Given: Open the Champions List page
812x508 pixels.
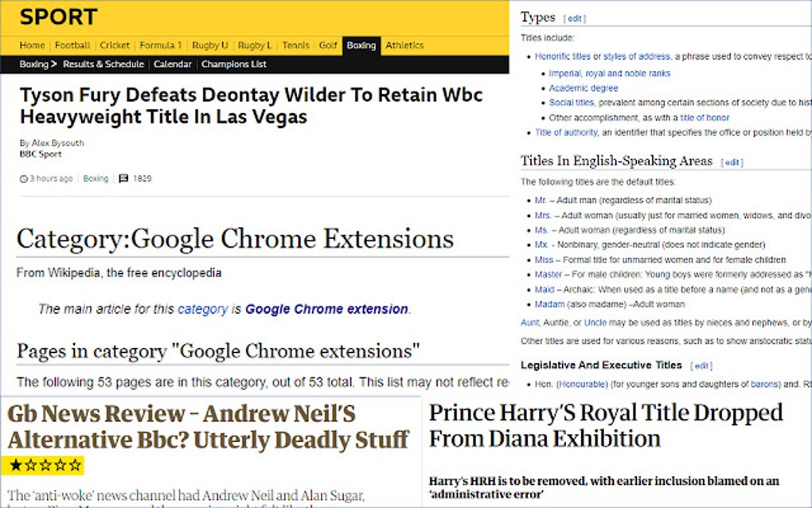Looking at the screenshot, I should pos(233,64).
